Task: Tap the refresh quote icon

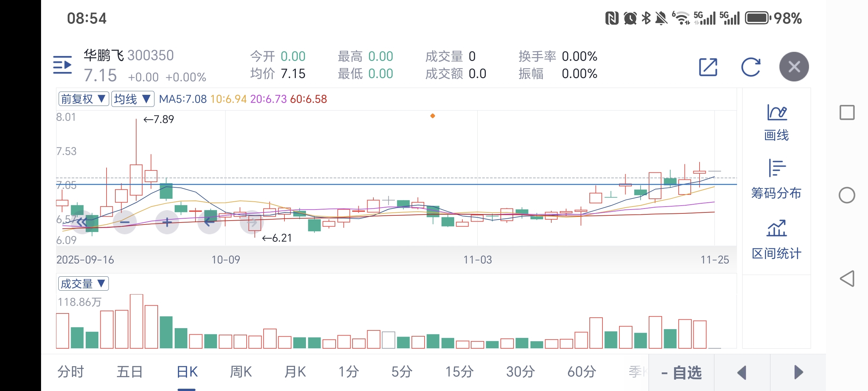Action: [750, 67]
